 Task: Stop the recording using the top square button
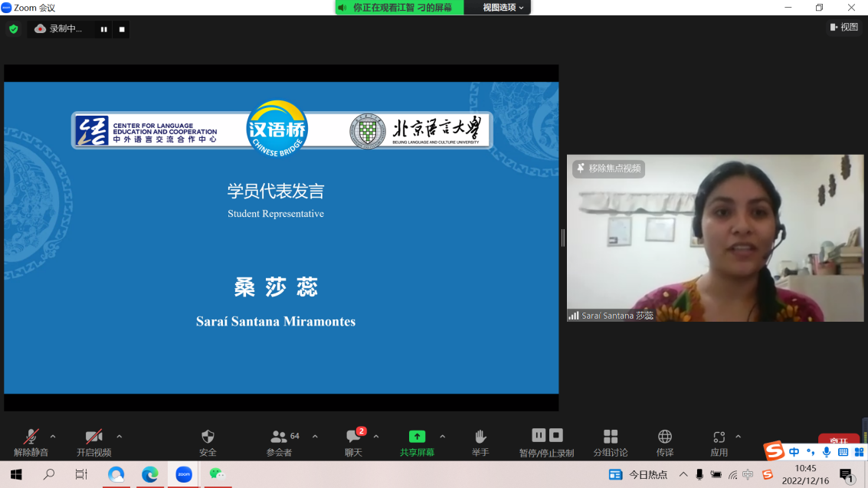[121, 29]
